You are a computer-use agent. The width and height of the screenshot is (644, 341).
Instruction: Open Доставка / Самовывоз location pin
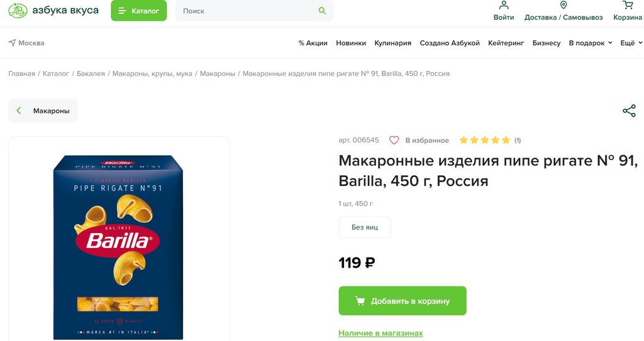pos(563,6)
